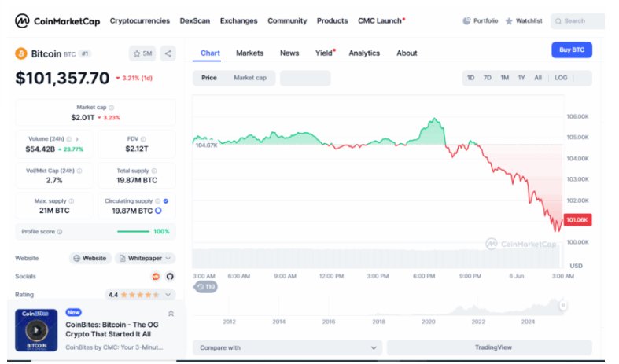Image resolution: width=619 pixels, height=364 pixels.
Task: Set chart range to 1Y
Action: click(x=521, y=78)
